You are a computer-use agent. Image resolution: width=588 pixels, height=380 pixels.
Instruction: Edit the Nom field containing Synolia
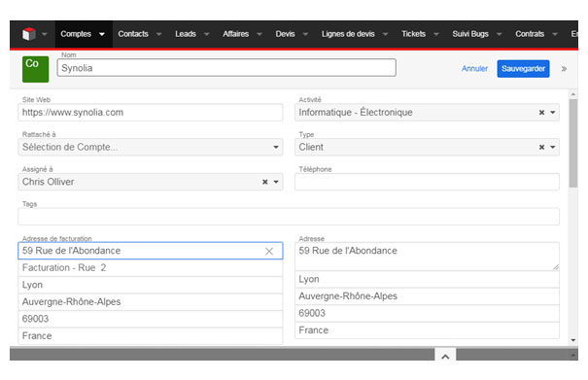(226, 68)
